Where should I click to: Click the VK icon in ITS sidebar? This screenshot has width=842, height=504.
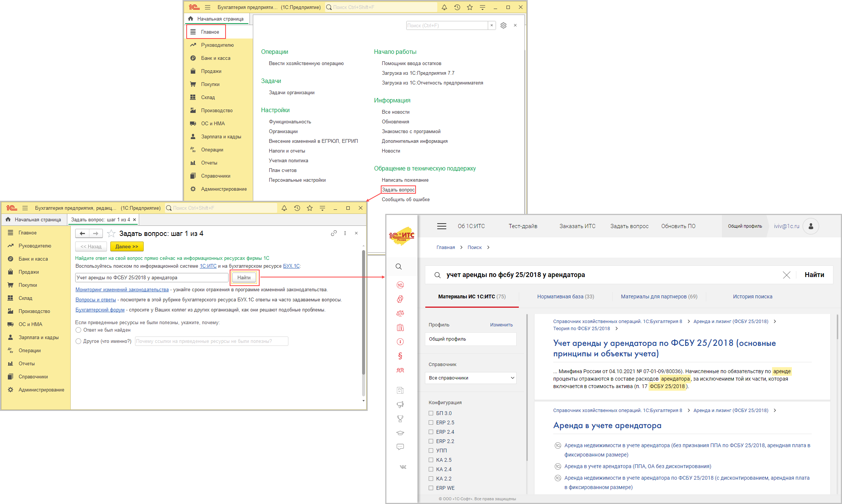point(403,467)
